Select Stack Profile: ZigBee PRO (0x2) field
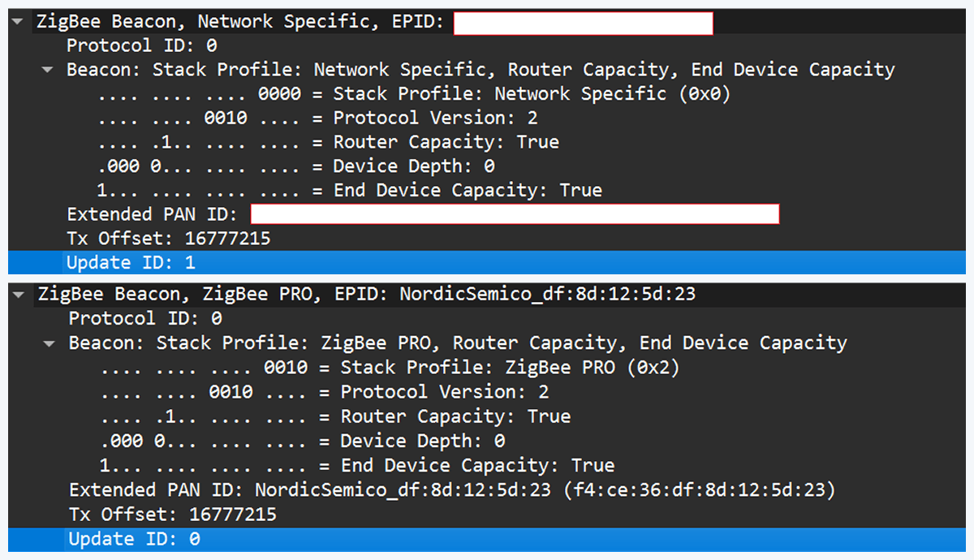The height and width of the screenshot is (560, 974). tap(510, 368)
